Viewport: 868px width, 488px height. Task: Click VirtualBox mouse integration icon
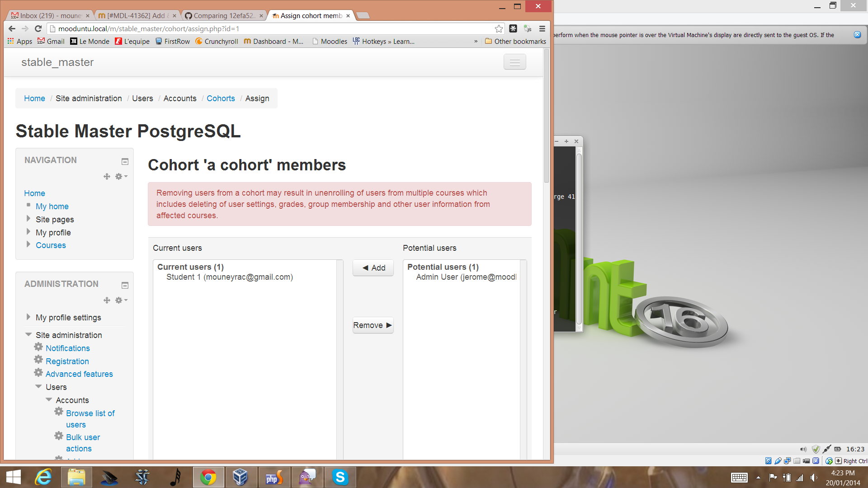click(x=829, y=461)
